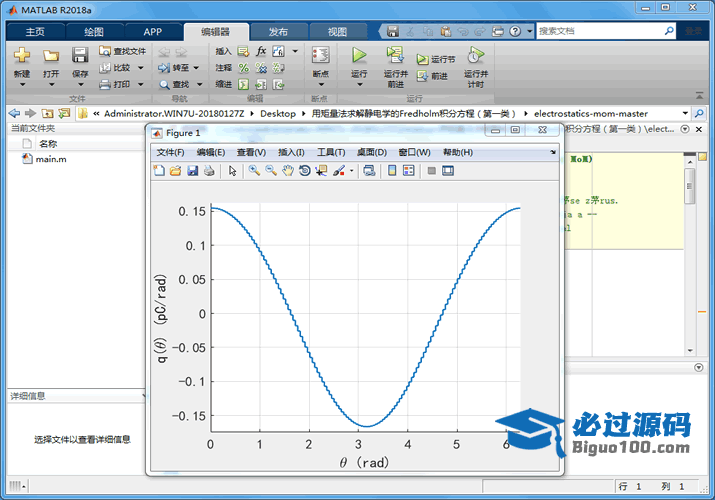The width and height of the screenshot is (715, 500).
Task: Click the fx insert function icon
Action: (x=261, y=51)
